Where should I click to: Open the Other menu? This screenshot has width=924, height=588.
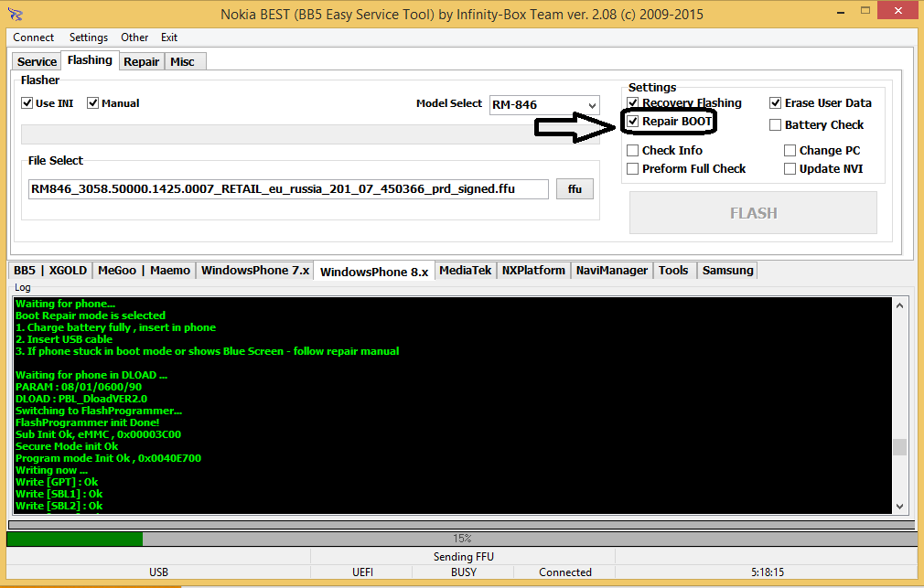click(x=134, y=37)
